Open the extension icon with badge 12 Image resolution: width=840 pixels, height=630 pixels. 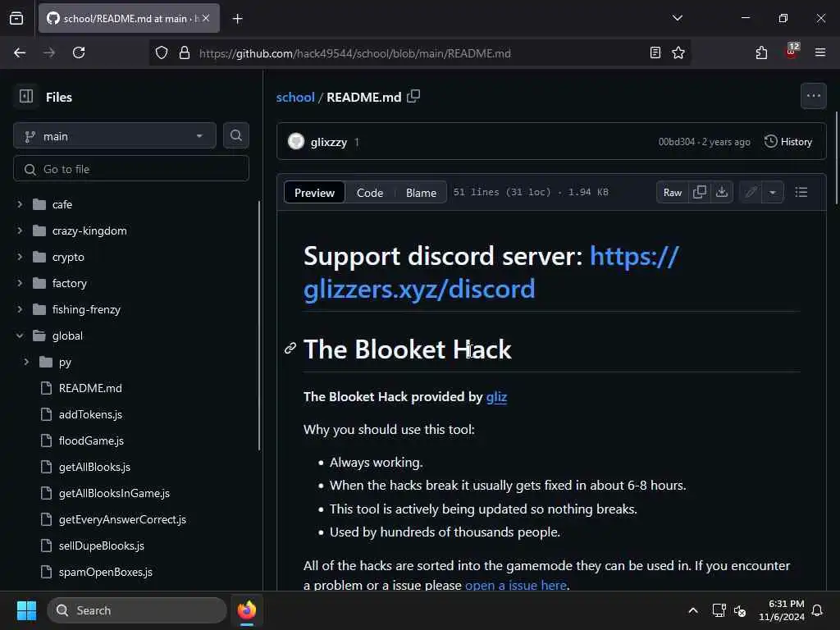(792, 52)
